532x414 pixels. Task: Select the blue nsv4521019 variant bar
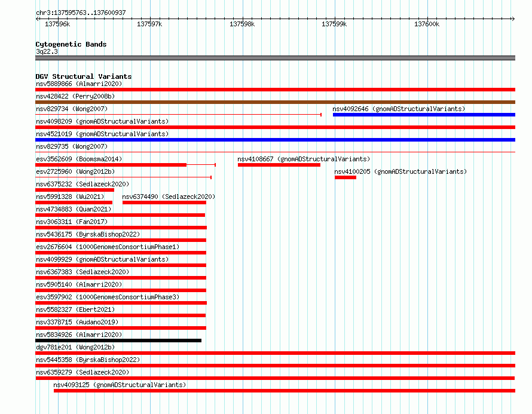(275, 140)
